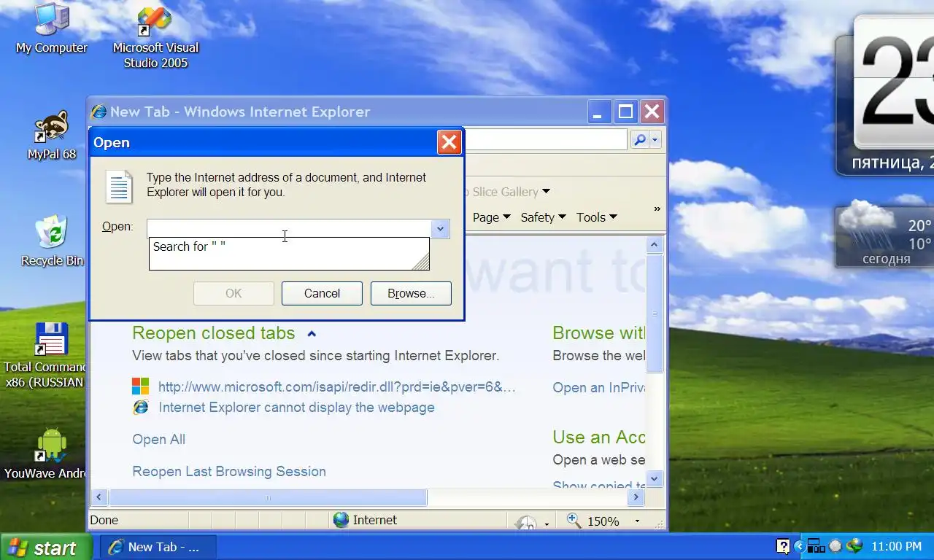Open the Tools menu
This screenshot has height=560, width=934.
[x=596, y=217]
